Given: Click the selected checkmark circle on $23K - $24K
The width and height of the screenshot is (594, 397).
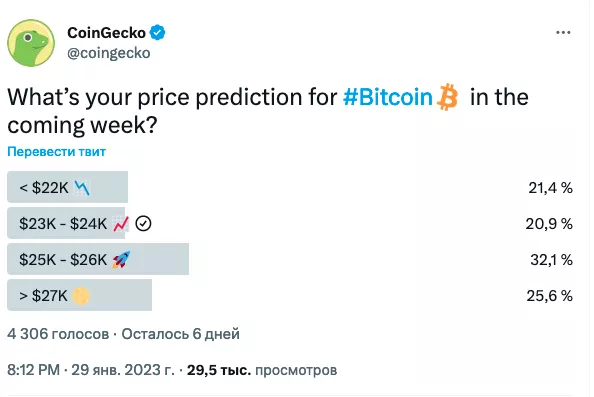Looking at the screenshot, I should [143, 224].
